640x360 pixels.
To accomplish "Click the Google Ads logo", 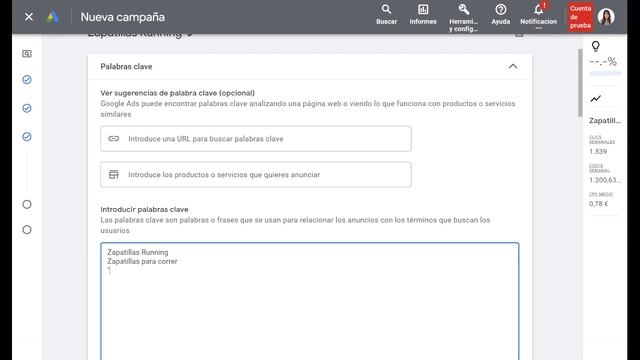I will point(53,17).
